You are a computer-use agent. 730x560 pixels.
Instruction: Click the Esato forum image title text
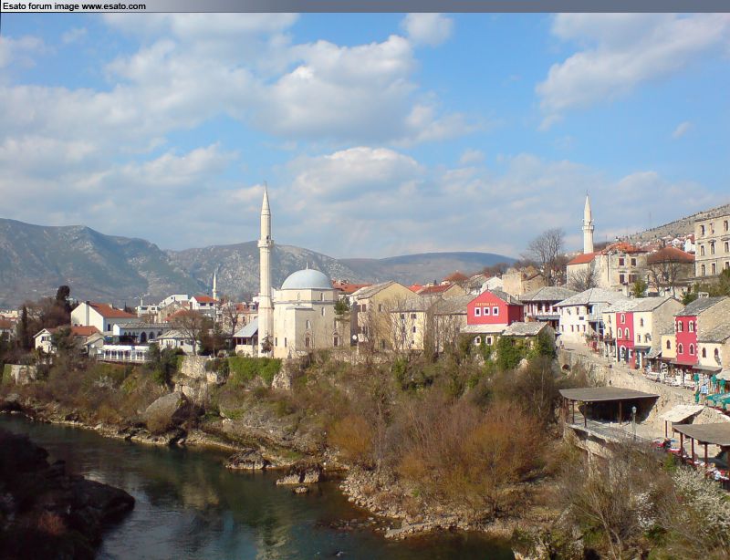[74, 6]
